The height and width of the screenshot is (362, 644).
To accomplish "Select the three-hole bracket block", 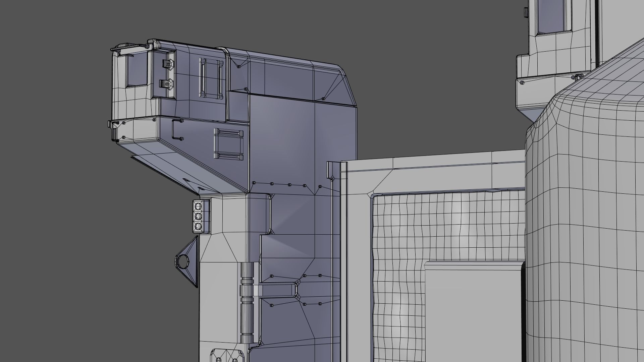I will tap(199, 216).
